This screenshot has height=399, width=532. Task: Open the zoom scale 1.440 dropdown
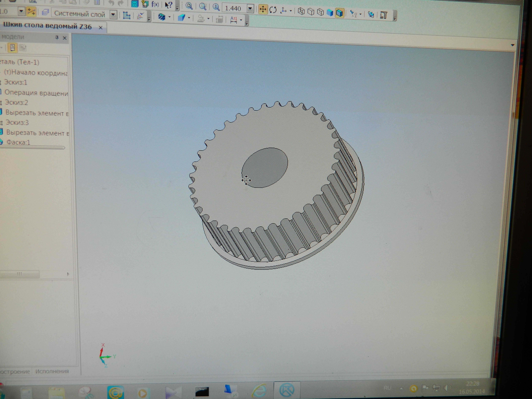point(250,9)
